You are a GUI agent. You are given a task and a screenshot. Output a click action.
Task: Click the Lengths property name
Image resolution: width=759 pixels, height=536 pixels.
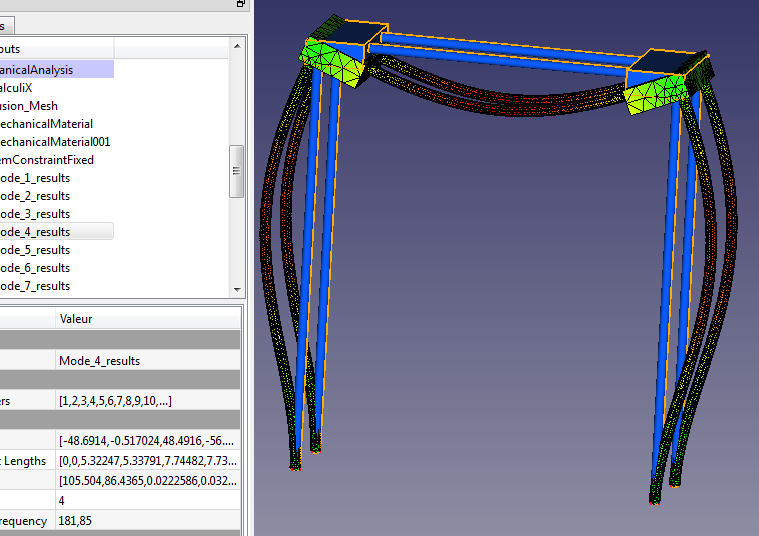point(25,460)
